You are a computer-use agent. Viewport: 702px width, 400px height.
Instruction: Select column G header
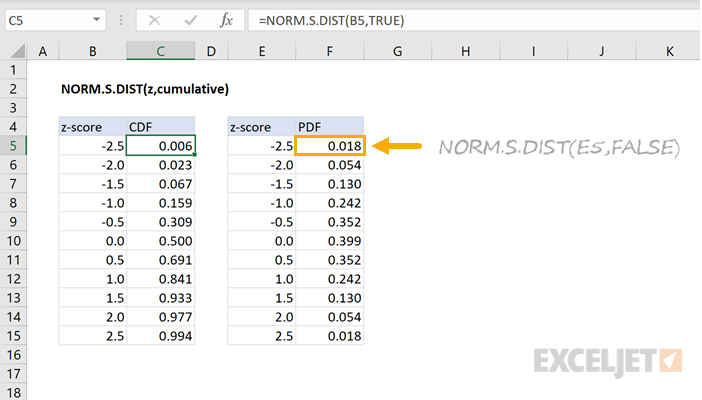coord(398,51)
